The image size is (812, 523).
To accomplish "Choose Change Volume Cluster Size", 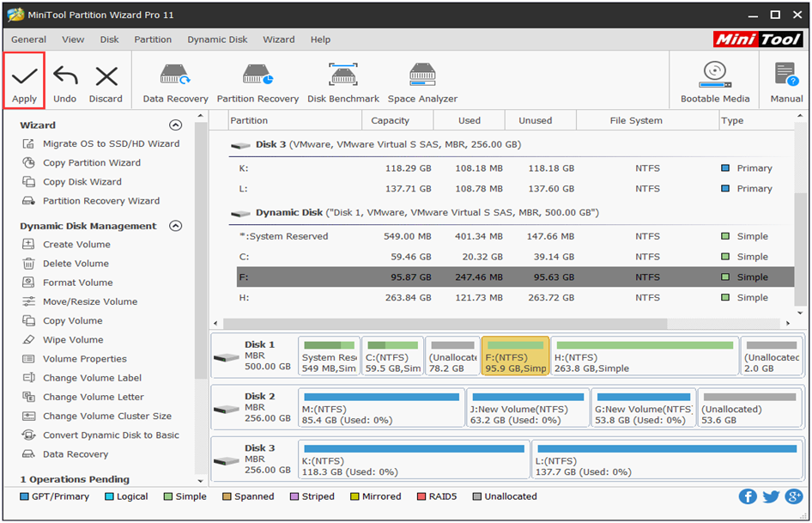I will 97,417.
